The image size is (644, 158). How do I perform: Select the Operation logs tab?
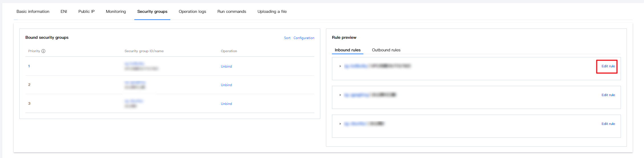(192, 11)
